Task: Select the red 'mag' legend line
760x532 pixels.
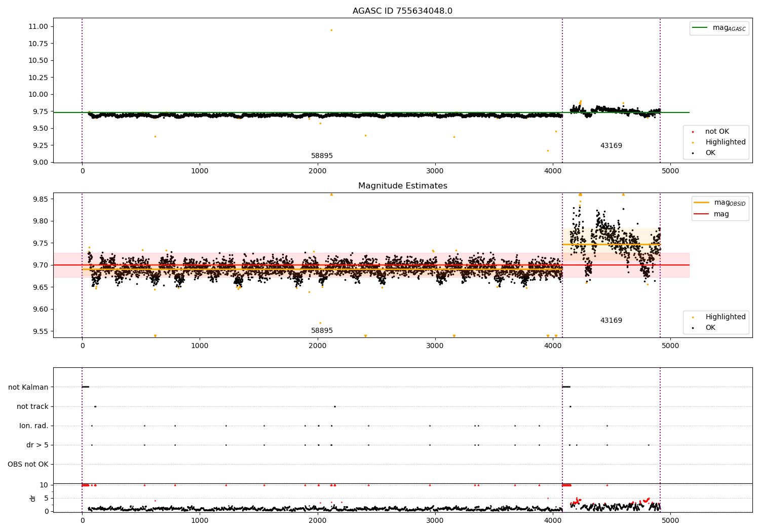Action: coord(701,214)
